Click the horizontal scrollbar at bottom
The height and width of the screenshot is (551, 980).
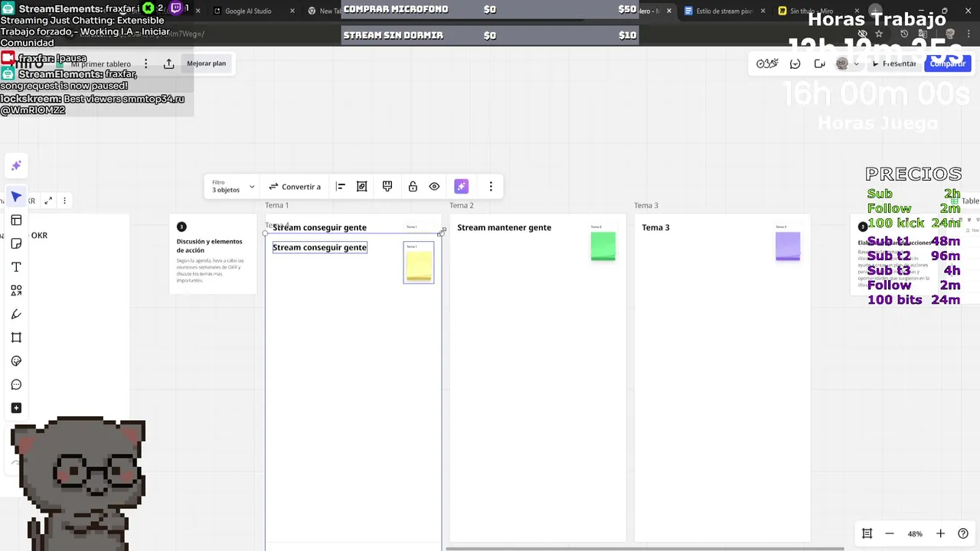click(x=645, y=548)
